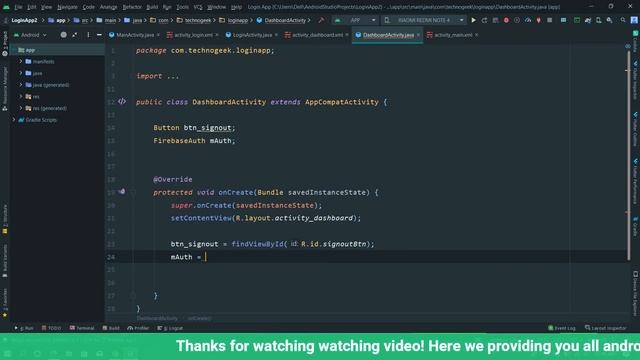Expand the java folder in project tree
This screenshot has height=360, width=640.
[21, 73]
